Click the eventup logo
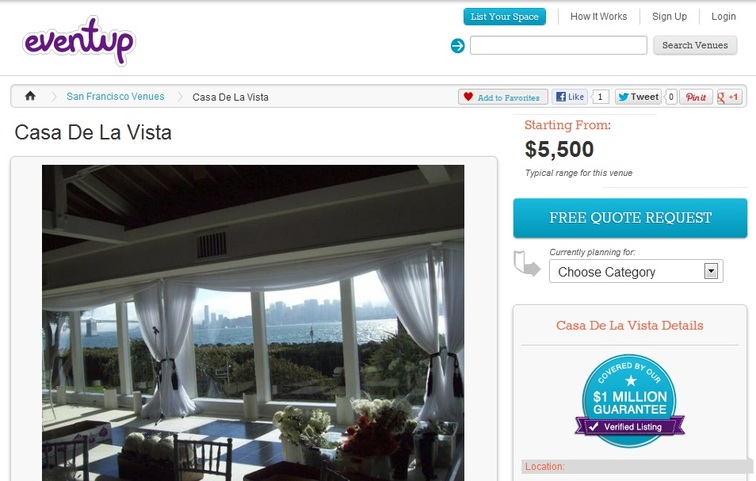Screen dimensions: 756x481 point(79,40)
